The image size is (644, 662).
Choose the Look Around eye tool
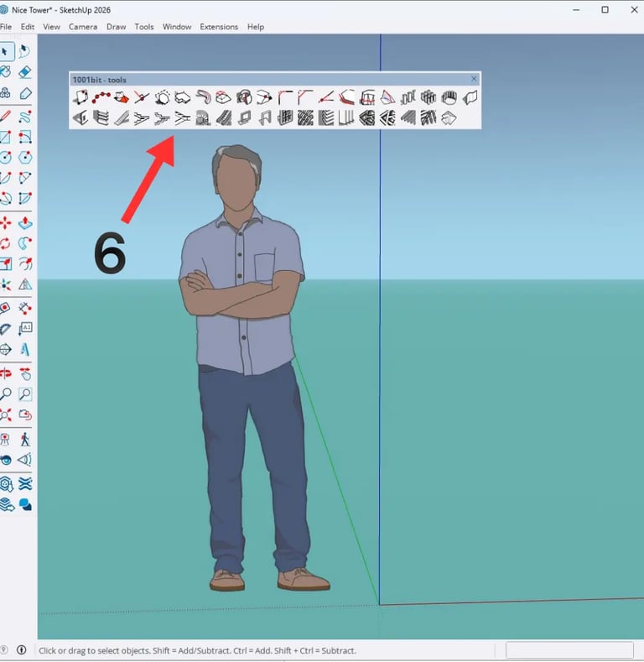coord(6,460)
